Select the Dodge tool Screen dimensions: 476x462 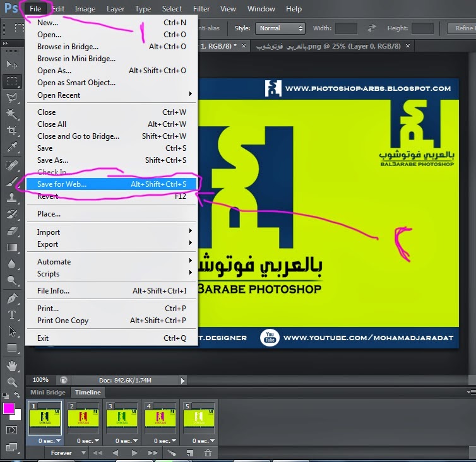tap(12, 280)
